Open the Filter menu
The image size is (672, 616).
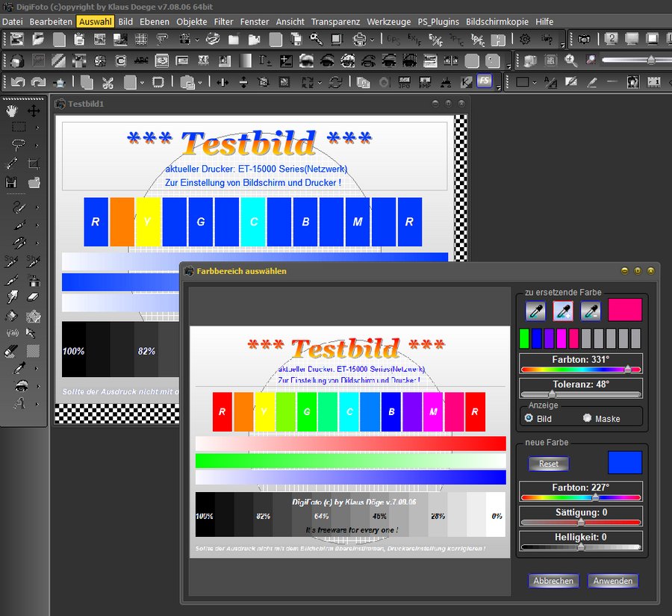pyautogui.click(x=223, y=22)
